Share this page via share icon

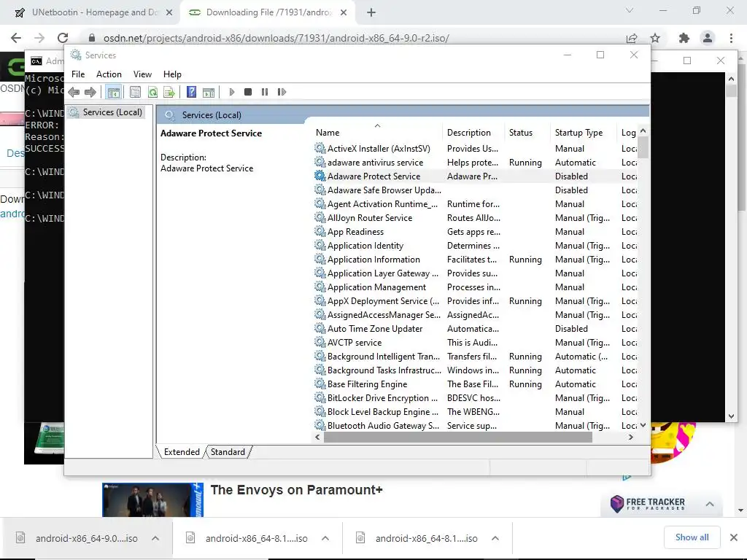(632, 38)
